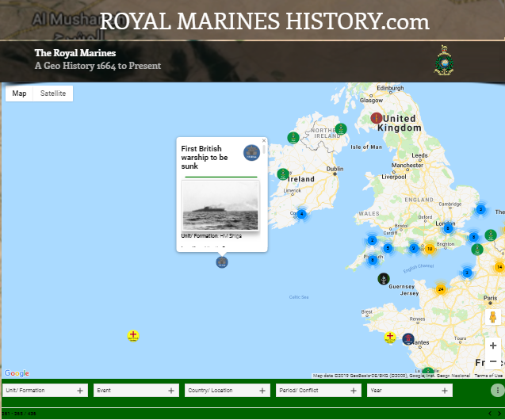Expand the Period/ Conflict filter
505x420 pixels.
click(x=319, y=391)
